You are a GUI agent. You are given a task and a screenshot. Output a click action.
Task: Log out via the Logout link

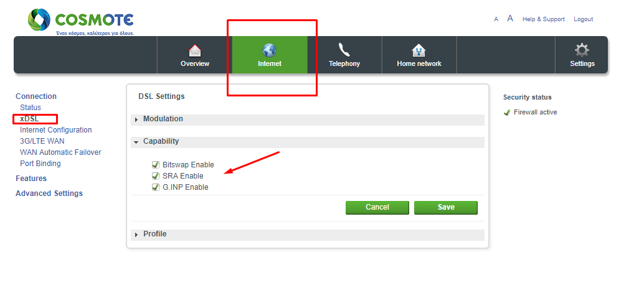[583, 19]
